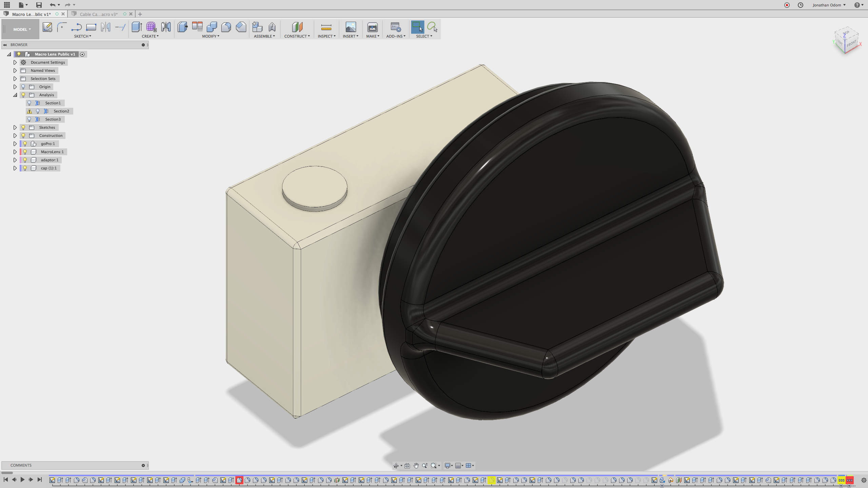Select the sketch Fillet tool
The image size is (868, 488).
tap(62, 27)
